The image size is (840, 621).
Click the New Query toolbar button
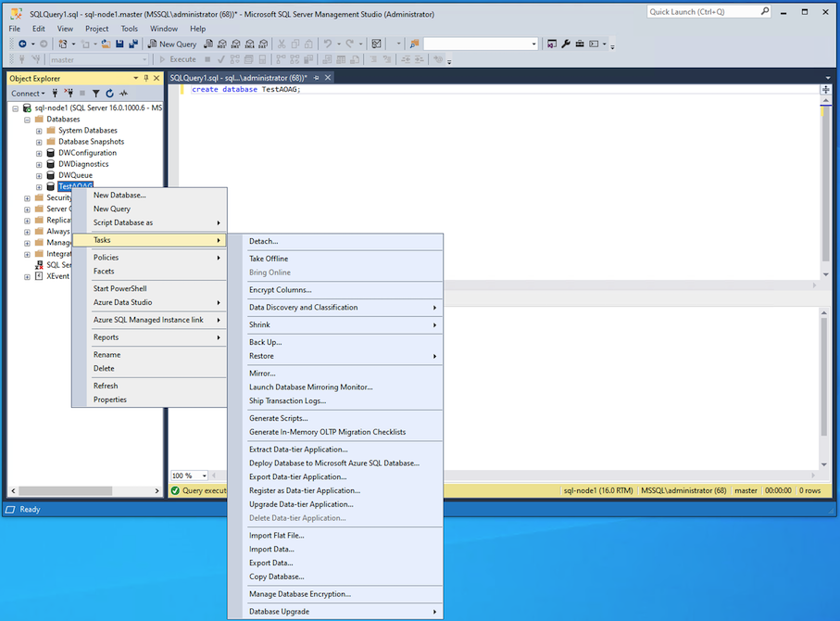tap(172, 44)
